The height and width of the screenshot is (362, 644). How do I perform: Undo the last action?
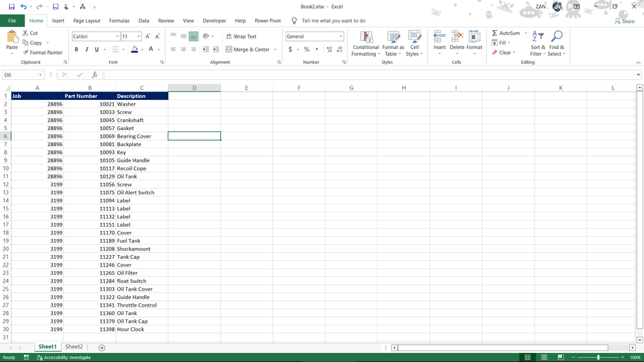click(23, 6)
